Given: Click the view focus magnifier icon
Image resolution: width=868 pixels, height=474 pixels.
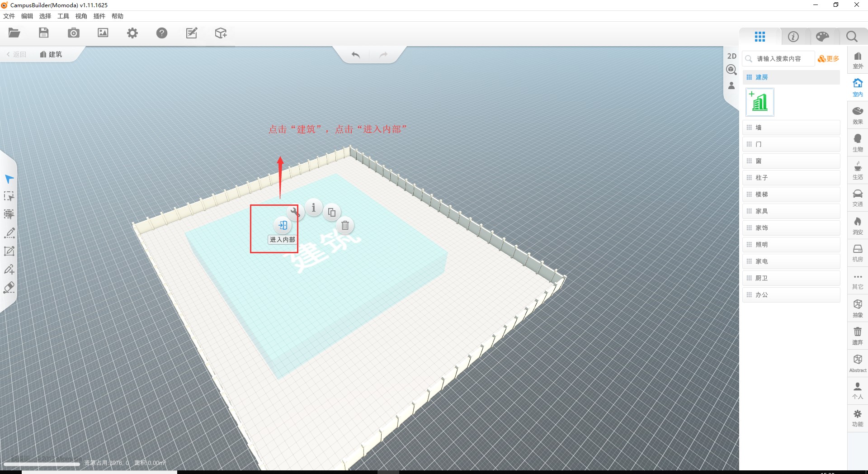Looking at the screenshot, I should (731, 70).
